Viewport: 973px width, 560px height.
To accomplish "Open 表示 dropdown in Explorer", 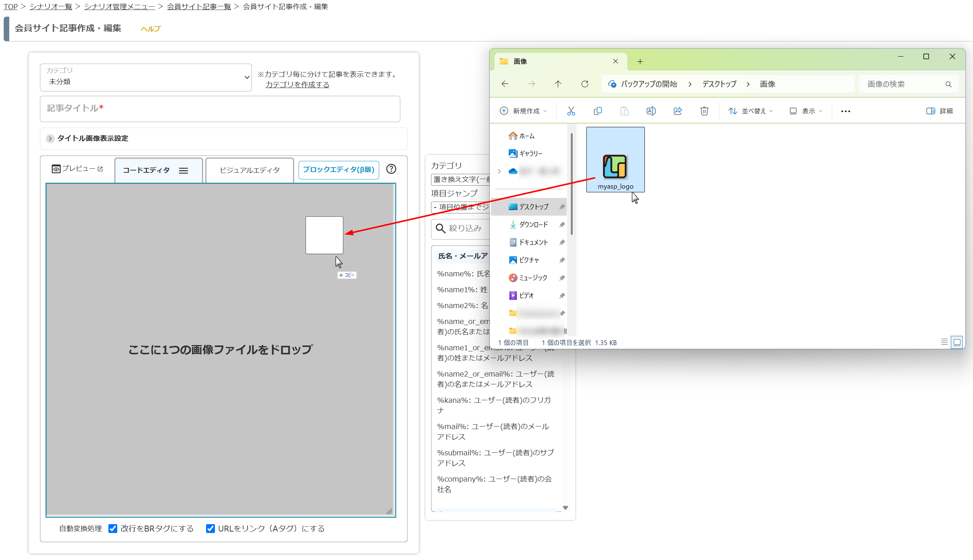I will [806, 111].
